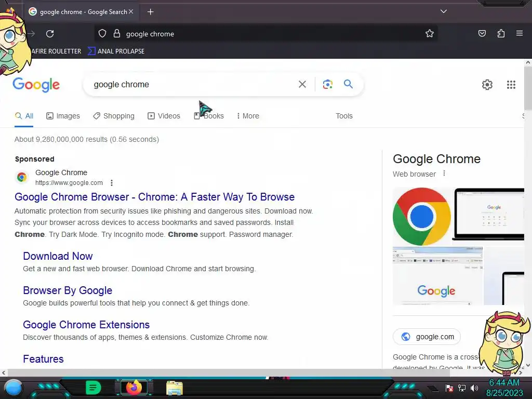Open the sponsored ad three-dot menu
This screenshot has width=532, height=399.
[112, 183]
